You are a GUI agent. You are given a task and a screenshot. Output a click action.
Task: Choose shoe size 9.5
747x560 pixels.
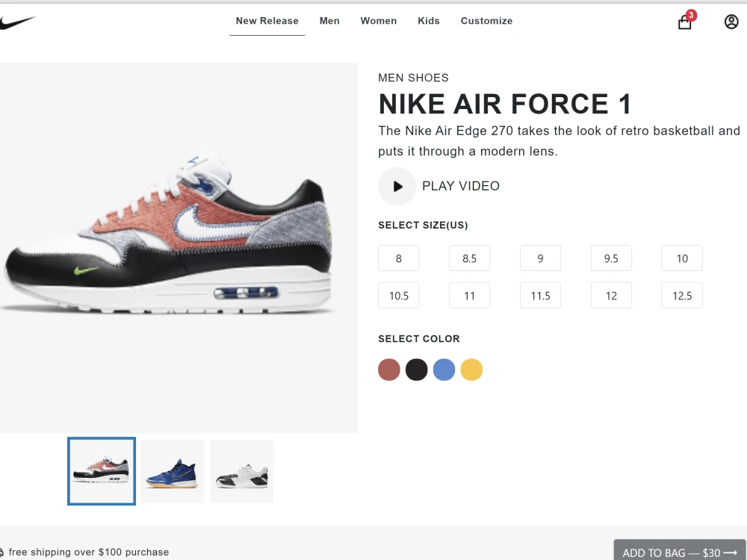(x=611, y=258)
